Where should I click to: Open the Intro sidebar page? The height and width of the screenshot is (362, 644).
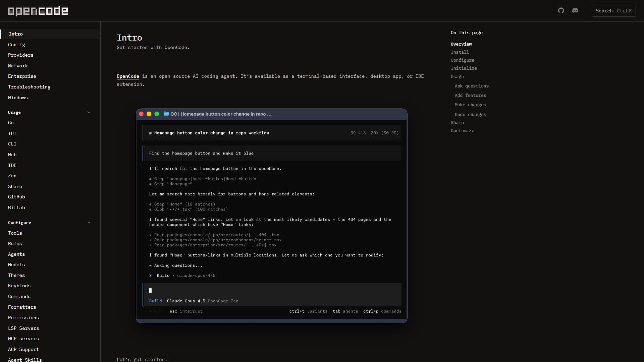tap(50, 34)
